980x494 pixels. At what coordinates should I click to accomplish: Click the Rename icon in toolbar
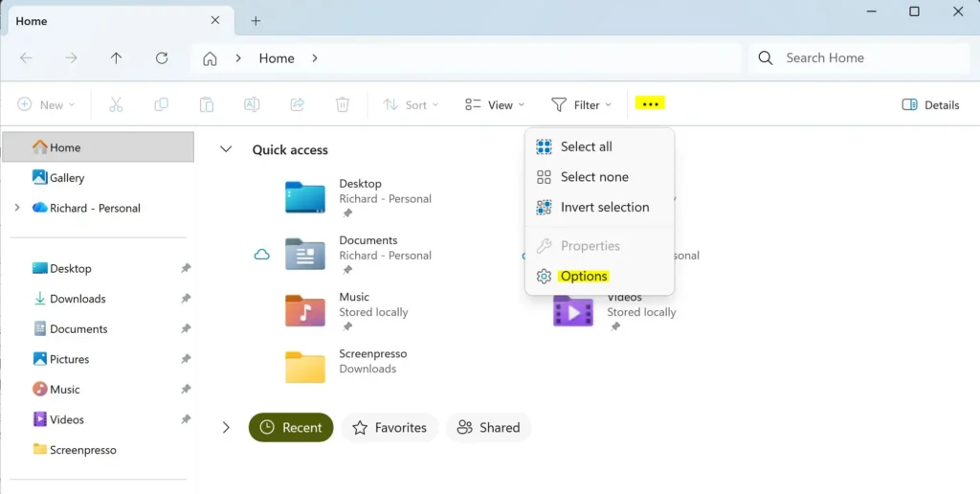(252, 104)
